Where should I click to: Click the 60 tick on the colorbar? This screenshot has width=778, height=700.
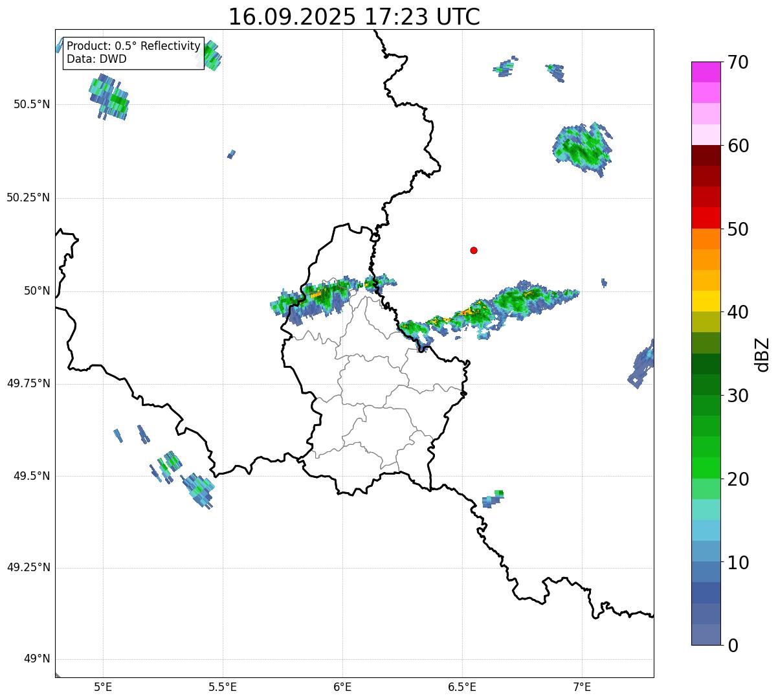pyautogui.click(x=738, y=146)
